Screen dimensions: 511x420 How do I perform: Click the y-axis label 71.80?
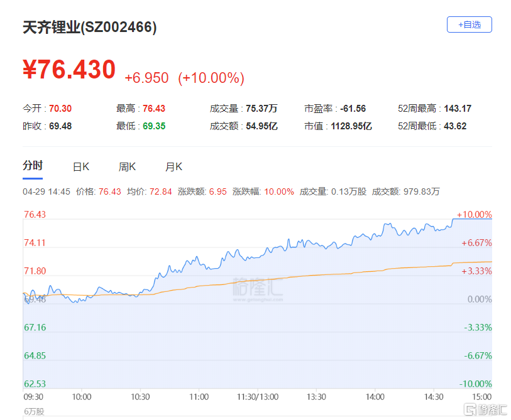tap(35, 271)
